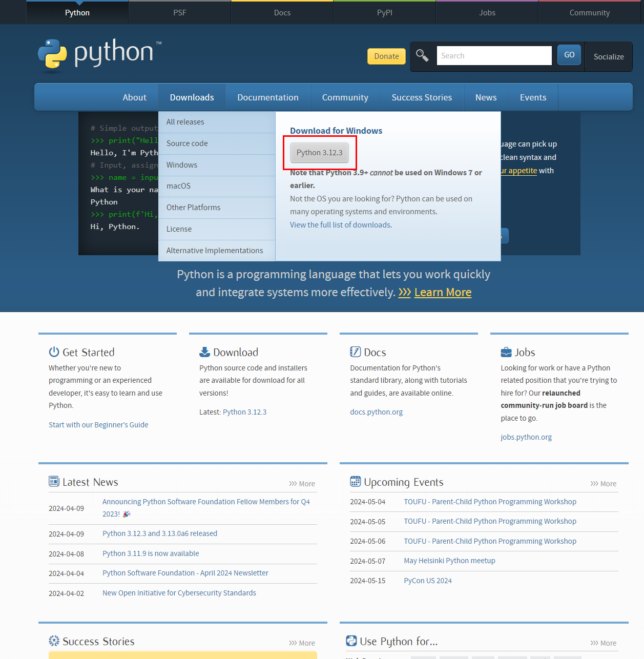Image resolution: width=644 pixels, height=659 pixels.
Task: Expand the Socialize menu
Action: point(609,56)
